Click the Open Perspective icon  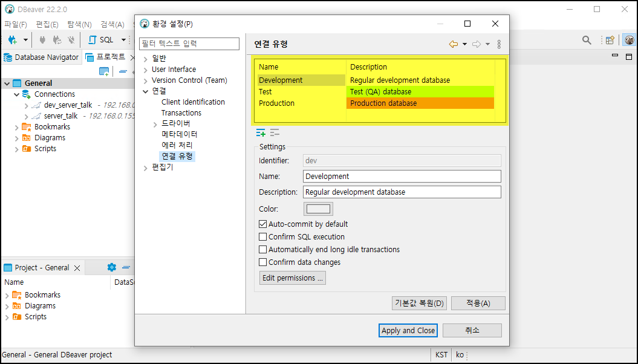(610, 40)
